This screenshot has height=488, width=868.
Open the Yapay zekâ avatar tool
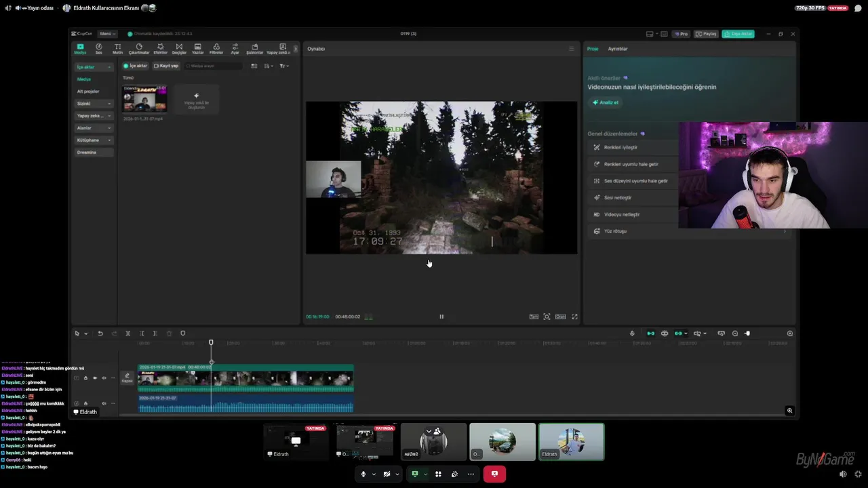tap(278, 49)
